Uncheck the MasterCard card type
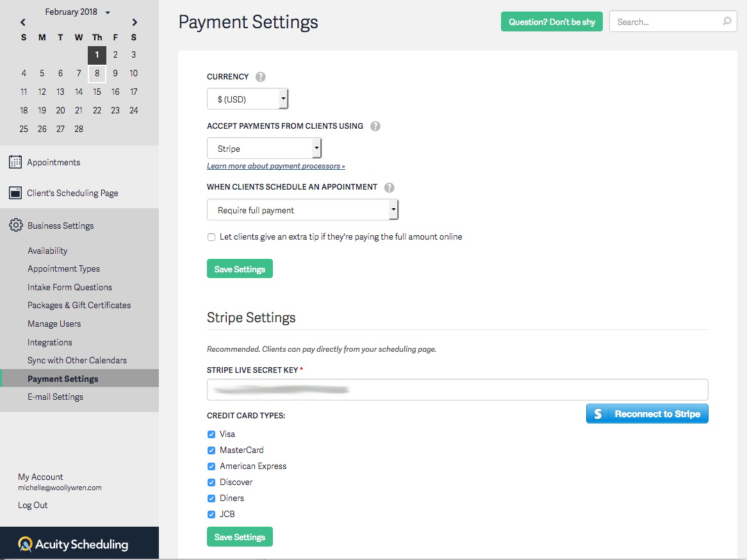The height and width of the screenshot is (560, 747). pyautogui.click(x=211, y=450)
